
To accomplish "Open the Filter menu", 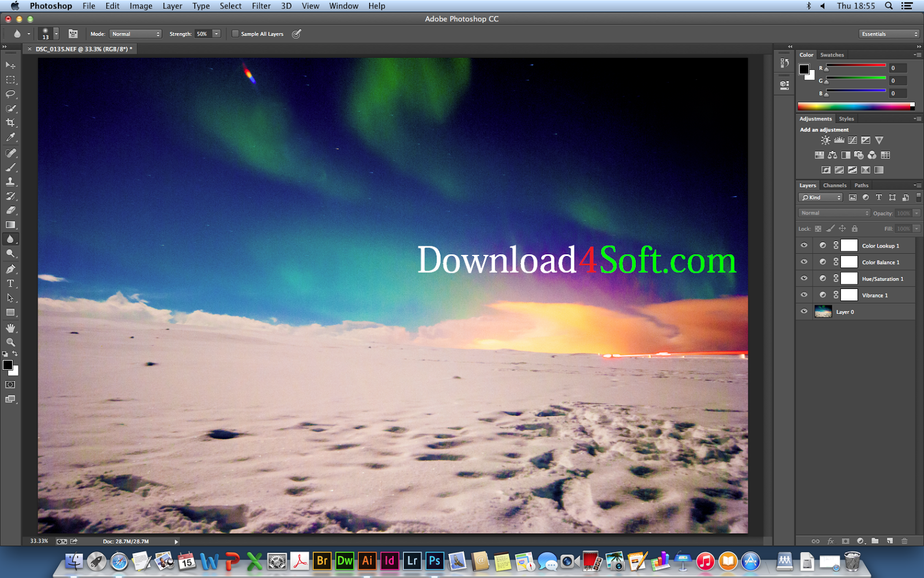I will [261, 6].
